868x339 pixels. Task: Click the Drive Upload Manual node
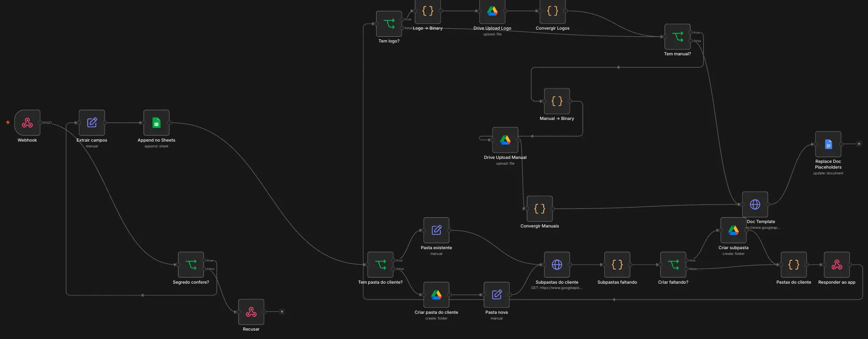tap(505, 140)
